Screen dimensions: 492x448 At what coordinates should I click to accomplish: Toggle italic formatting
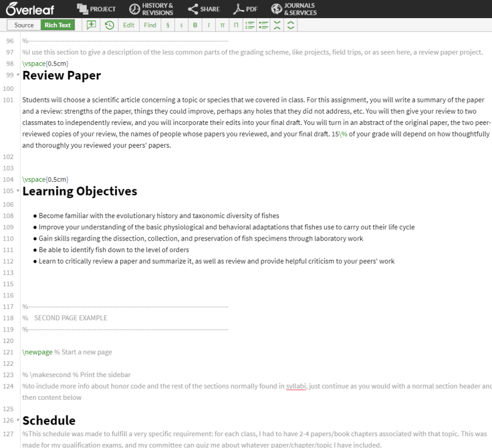pyautogui.click(x=208, y=25)
